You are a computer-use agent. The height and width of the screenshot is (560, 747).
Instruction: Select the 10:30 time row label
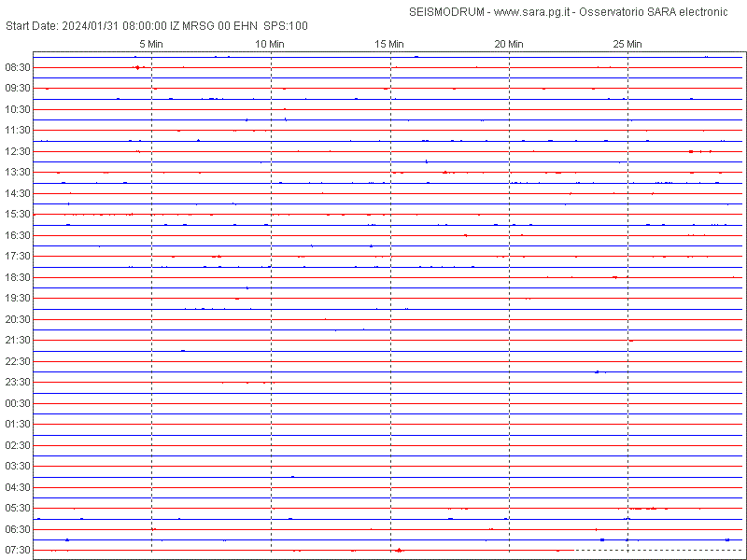(x=18, y=109)
